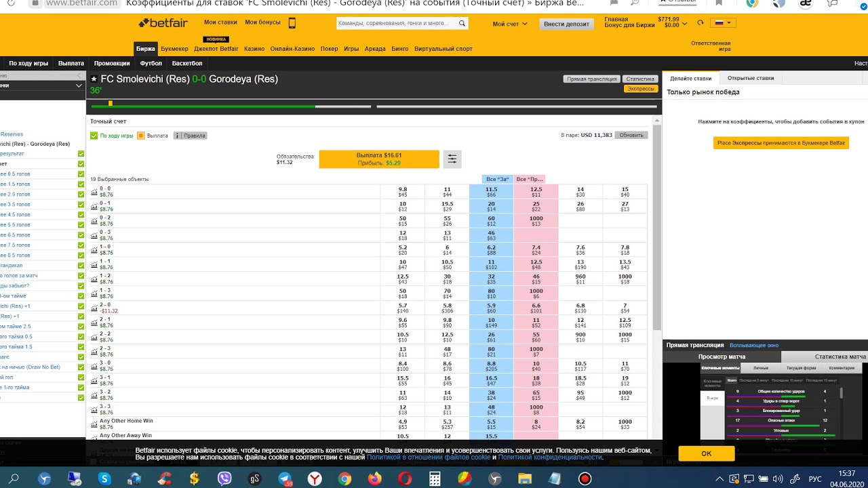Click the betfair logo
Image resolution: width=868 pixels, height=488 pixels.
point(163,22)
